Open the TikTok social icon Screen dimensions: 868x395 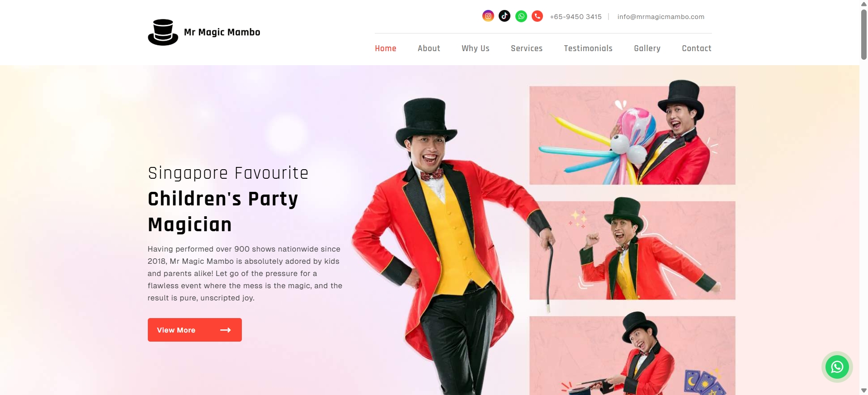pos(505,16)
